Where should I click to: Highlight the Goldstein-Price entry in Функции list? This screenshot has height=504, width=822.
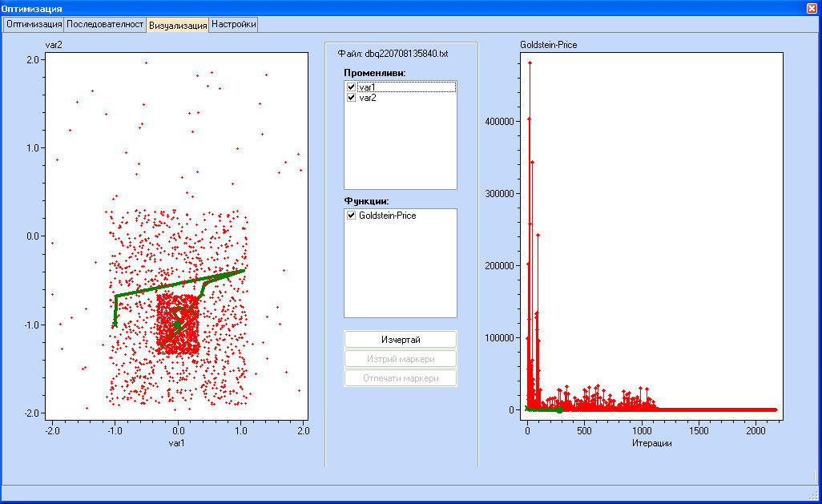387,216
